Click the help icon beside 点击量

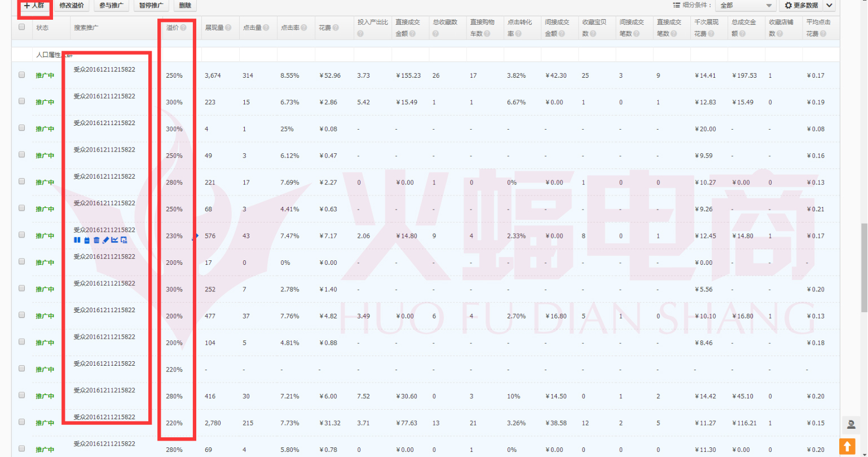click(266, 28)
